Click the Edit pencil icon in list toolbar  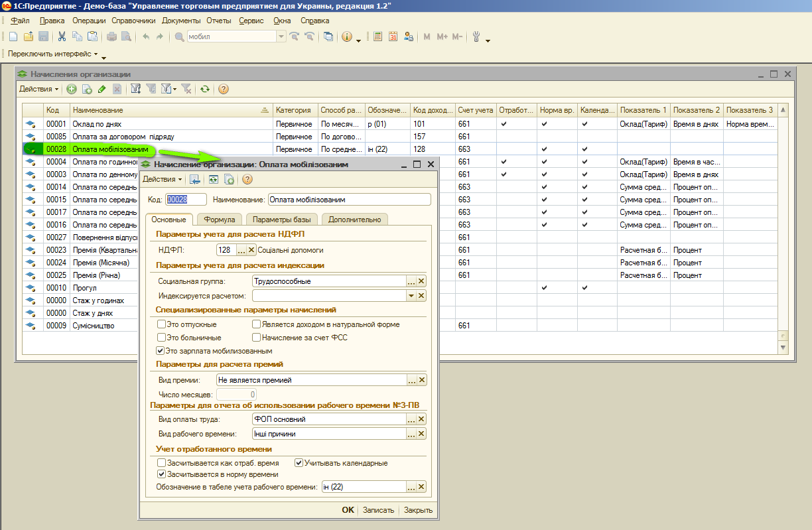(x=101, y=89)
